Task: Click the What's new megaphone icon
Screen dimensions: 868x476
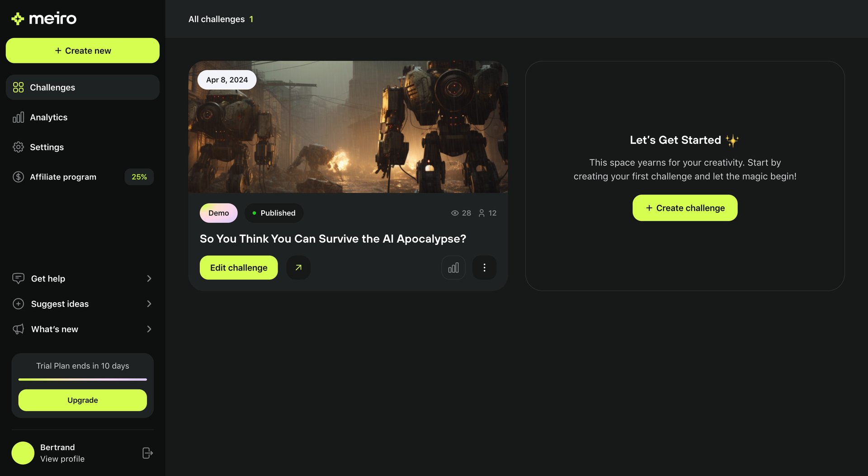Action: point(18,329)
